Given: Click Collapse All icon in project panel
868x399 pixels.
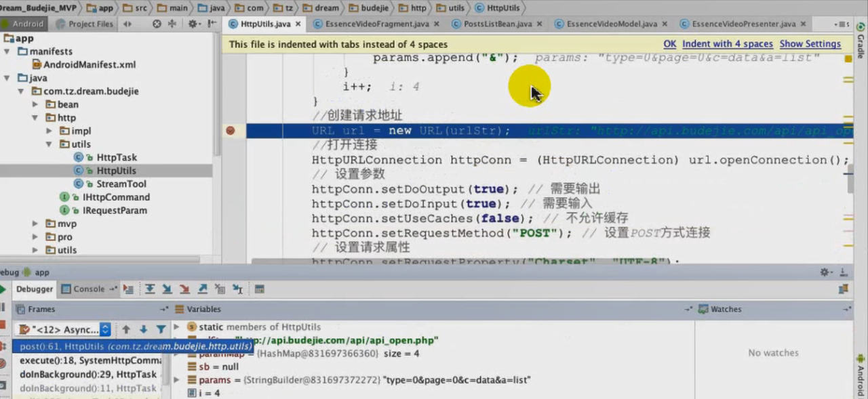Looking at the screenshot, I should (x=172, y=24).
